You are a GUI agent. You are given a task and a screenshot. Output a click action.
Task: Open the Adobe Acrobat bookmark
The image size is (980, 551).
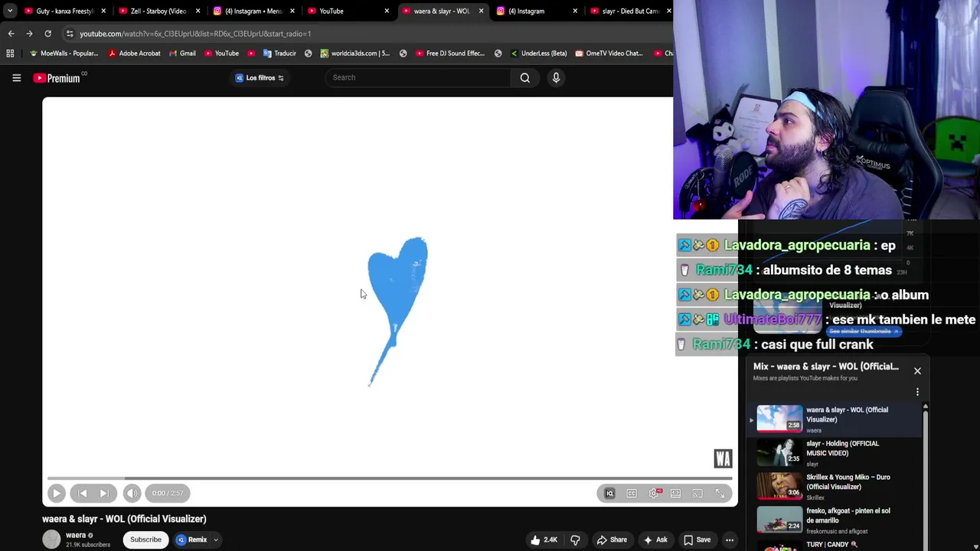click(x=135, y=54)
